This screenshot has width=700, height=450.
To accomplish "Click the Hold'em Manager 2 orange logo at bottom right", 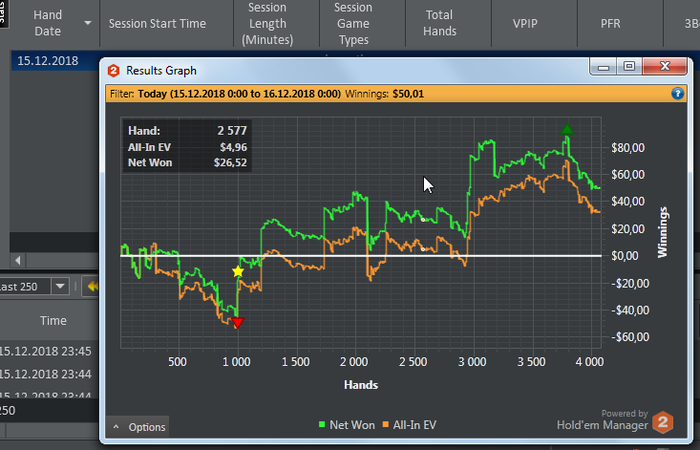I will point(663,422).
